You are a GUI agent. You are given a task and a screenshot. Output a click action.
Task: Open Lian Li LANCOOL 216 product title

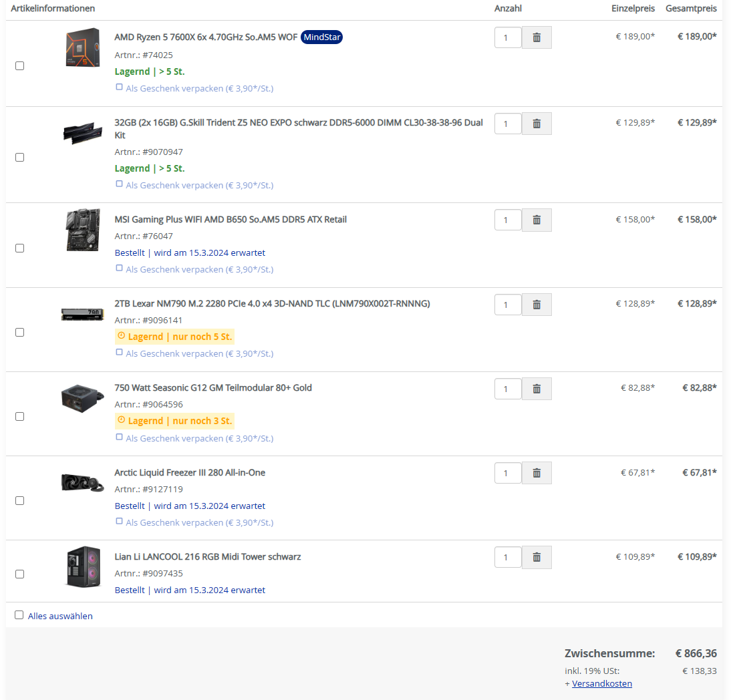[208, 557]
